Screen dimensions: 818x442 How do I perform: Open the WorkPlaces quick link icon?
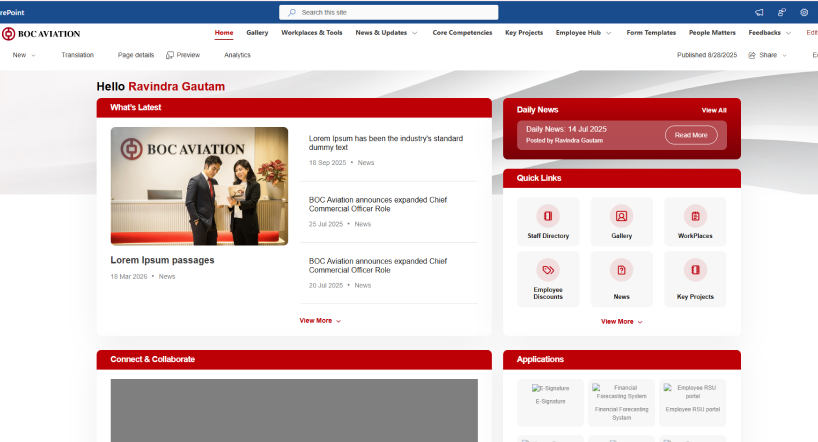[x=695, y=215]
